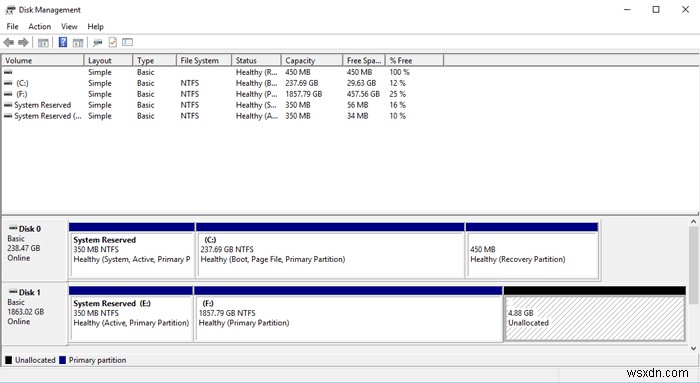This screenshot has width=700, height=383.
Task: Select the drive icon of the unnamed 450 MB volume
Action: 8,72
